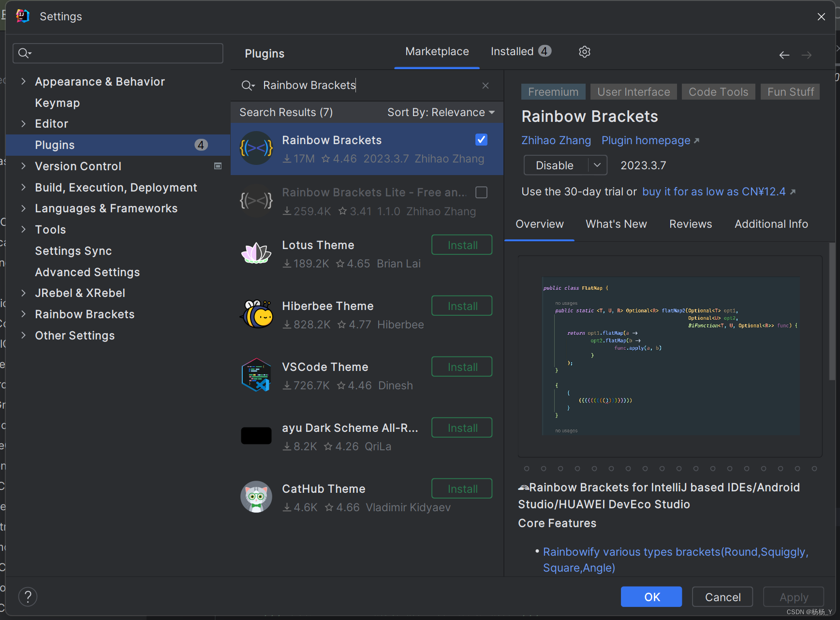Select first screenshot carousel dot
840x620 pixels.
click(527, 469)
